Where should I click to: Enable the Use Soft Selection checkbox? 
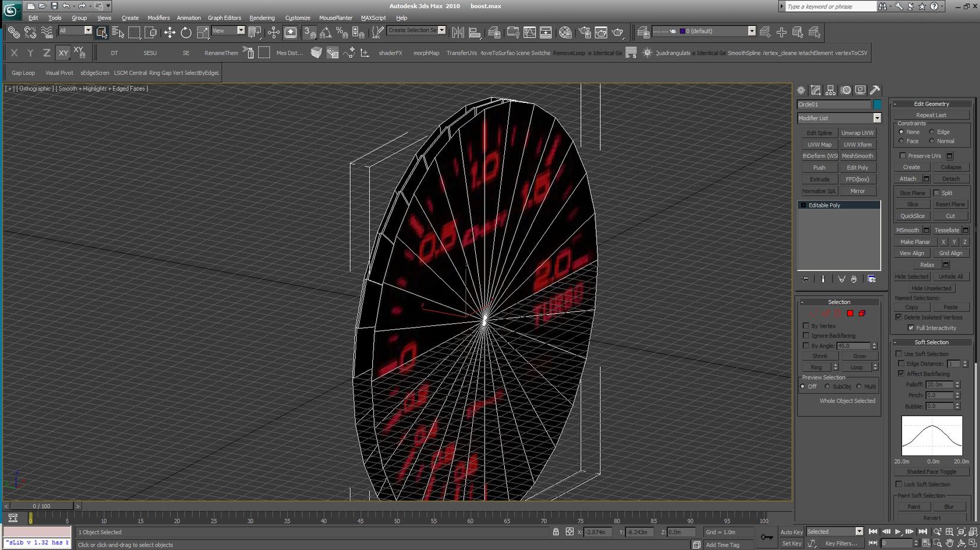(899, 354)
